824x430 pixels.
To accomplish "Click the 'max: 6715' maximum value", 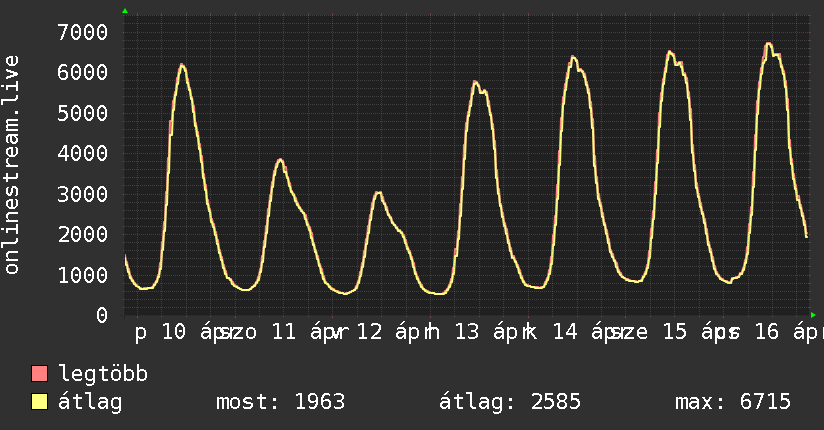I will click(x=733, y=402).
